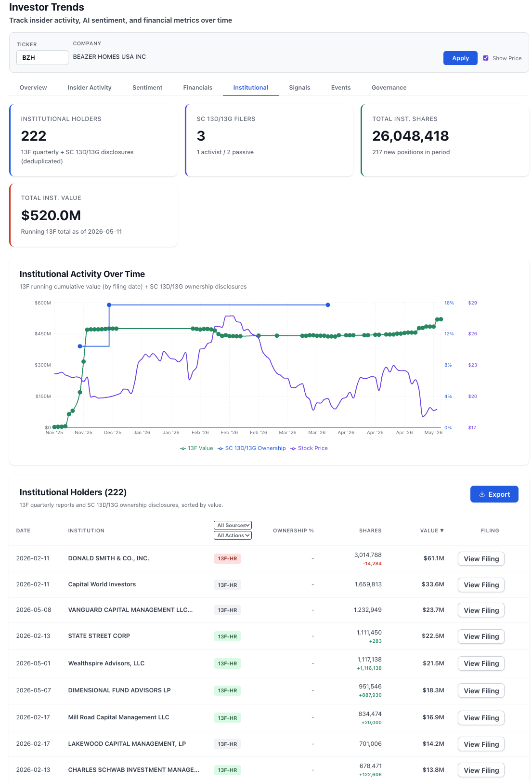Image resolution: width=532 pixels, height=781 pixels.
Task: Click Capital World Investors name
Action: point(102,584)
